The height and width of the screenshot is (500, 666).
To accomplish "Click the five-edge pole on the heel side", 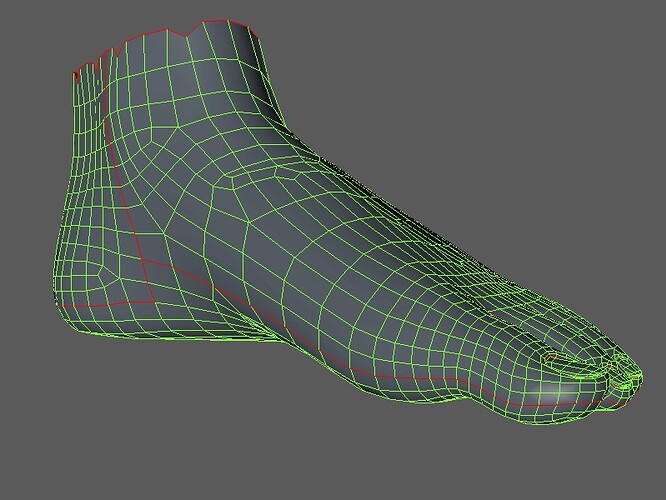I will [101, 272].
